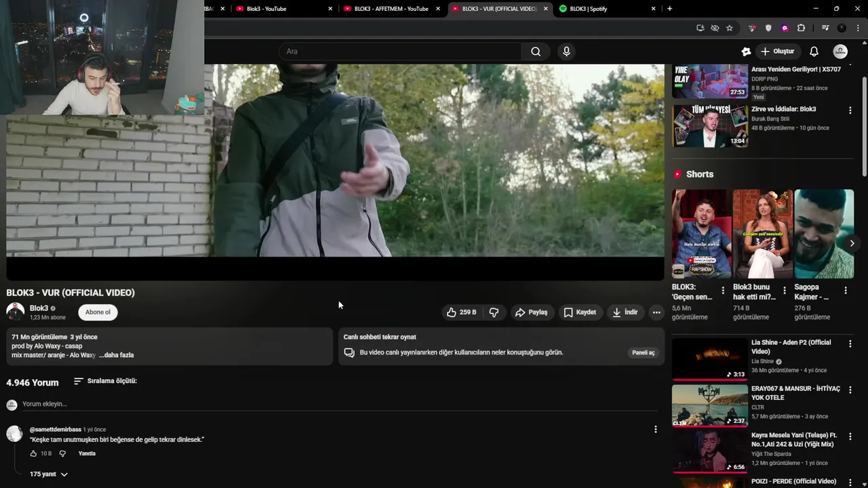This screenshot has height=488, width=868.
Task: Open the browser extensions puzzle icon
Action: 801,28
